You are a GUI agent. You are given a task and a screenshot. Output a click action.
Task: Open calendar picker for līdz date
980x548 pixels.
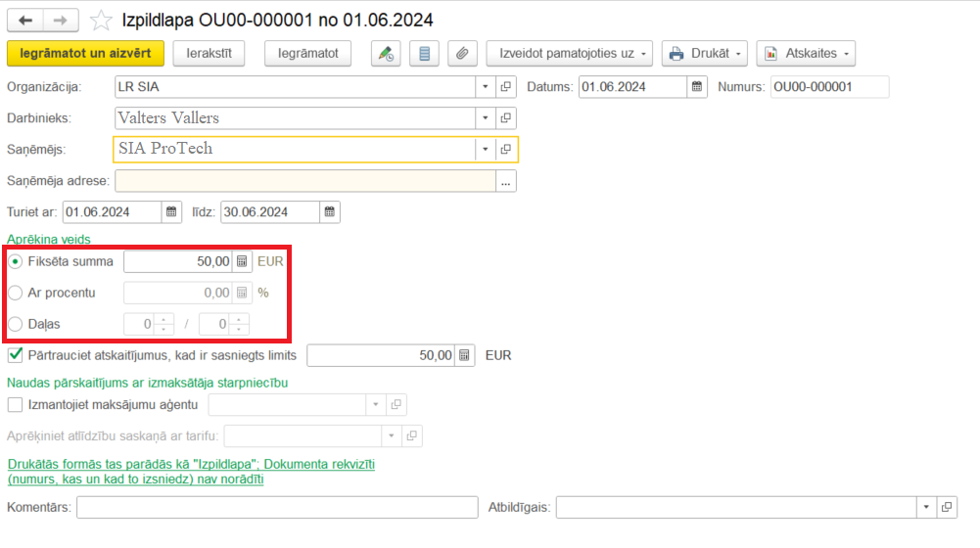pyautogui.click(x=329, y=211)
